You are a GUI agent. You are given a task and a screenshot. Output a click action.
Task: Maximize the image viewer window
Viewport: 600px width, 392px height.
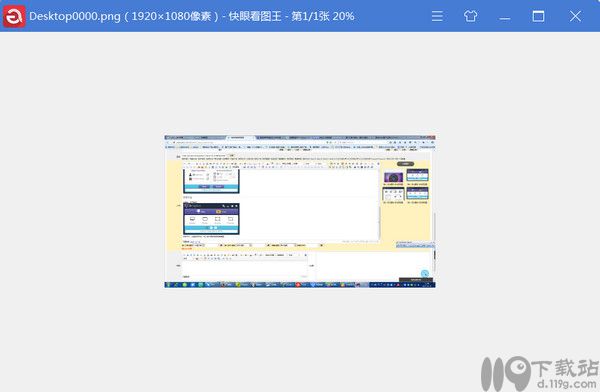tap(538, 16)
